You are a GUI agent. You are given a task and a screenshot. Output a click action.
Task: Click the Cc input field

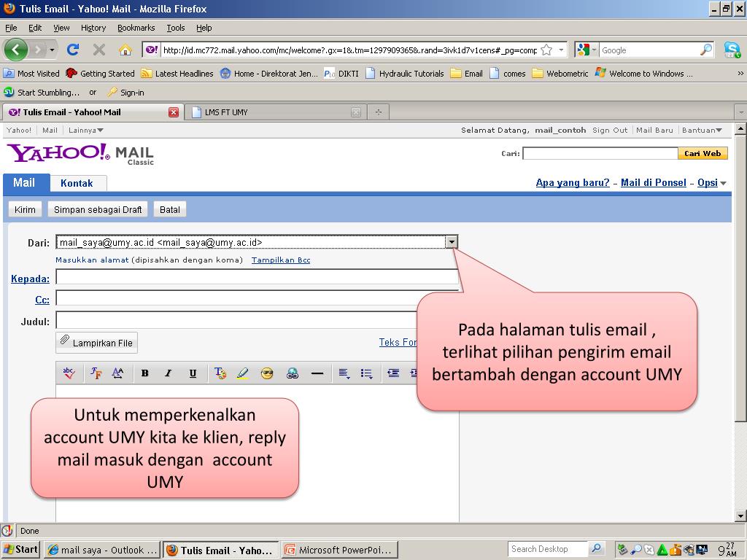tap(257, 298)
